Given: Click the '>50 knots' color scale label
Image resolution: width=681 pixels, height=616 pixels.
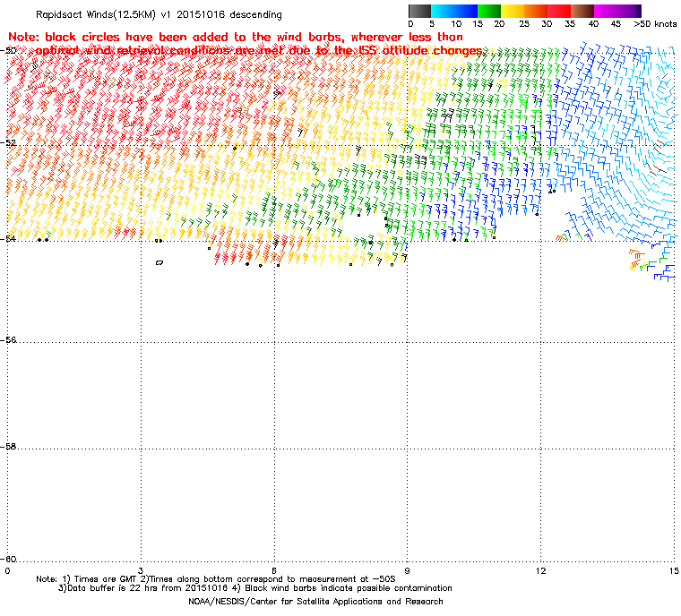Looking at the screenshot, I should tap(655, 24).
